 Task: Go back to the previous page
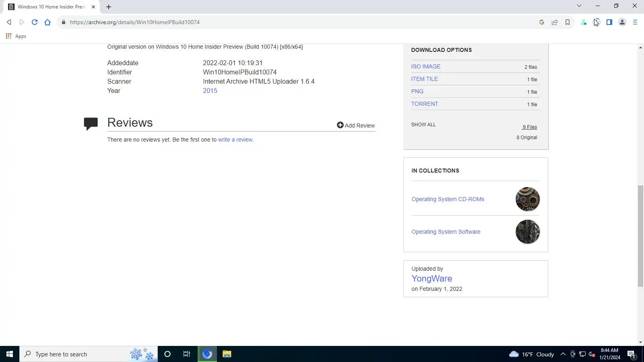coord(9,22)
